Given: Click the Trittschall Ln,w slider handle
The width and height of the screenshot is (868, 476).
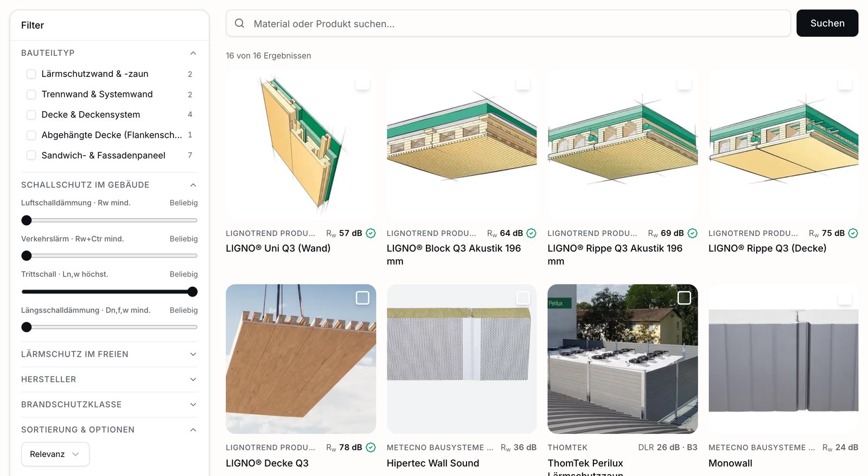Looking at the screenshot, I should [192, 292].
